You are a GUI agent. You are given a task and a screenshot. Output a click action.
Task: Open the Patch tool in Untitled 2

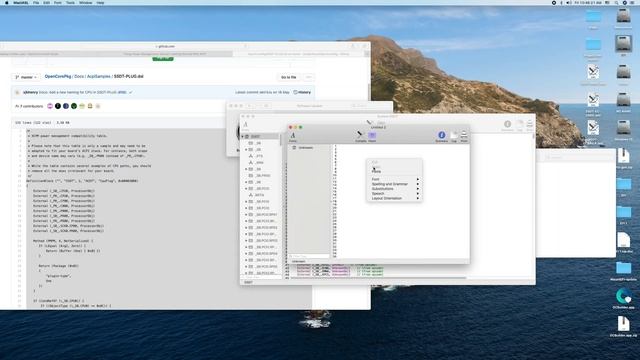(x=372, y=137)
